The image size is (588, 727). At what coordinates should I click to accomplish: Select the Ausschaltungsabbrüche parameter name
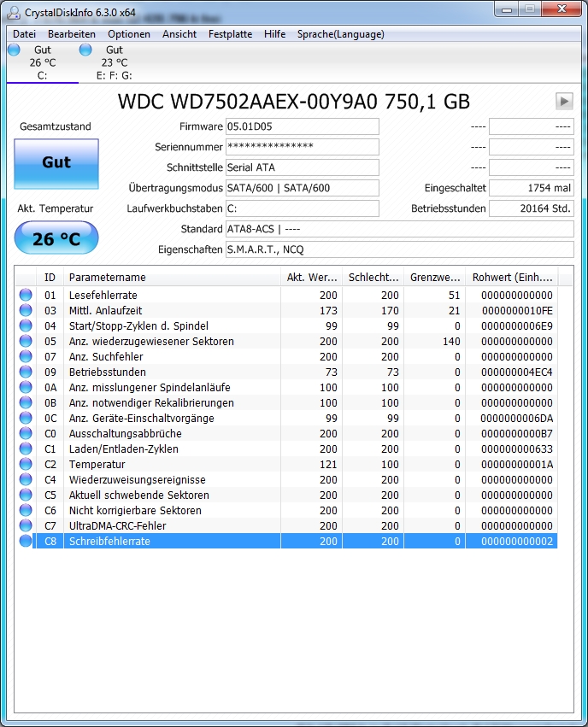125,433
